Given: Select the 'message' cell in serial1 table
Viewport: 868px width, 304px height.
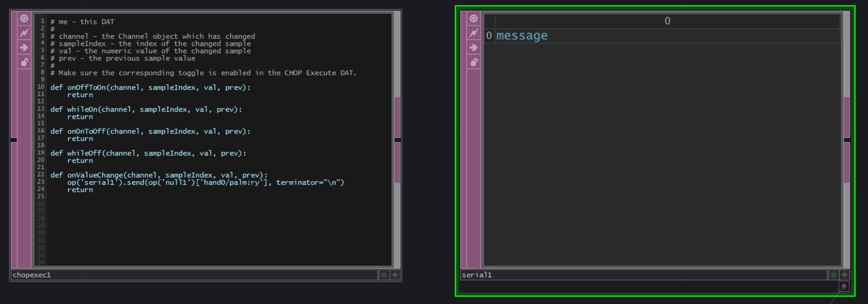Looking at the screenshot, I should click(x=522, y=36).
